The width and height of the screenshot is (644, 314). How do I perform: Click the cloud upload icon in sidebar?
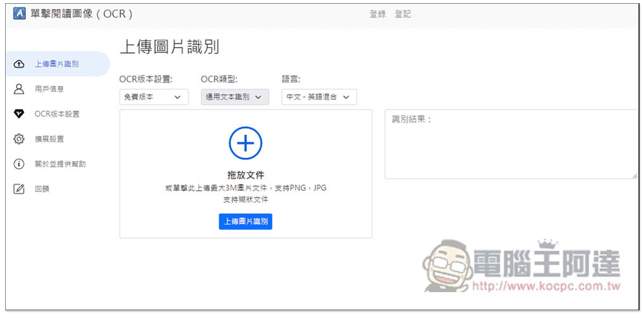[x=19, y=64]
